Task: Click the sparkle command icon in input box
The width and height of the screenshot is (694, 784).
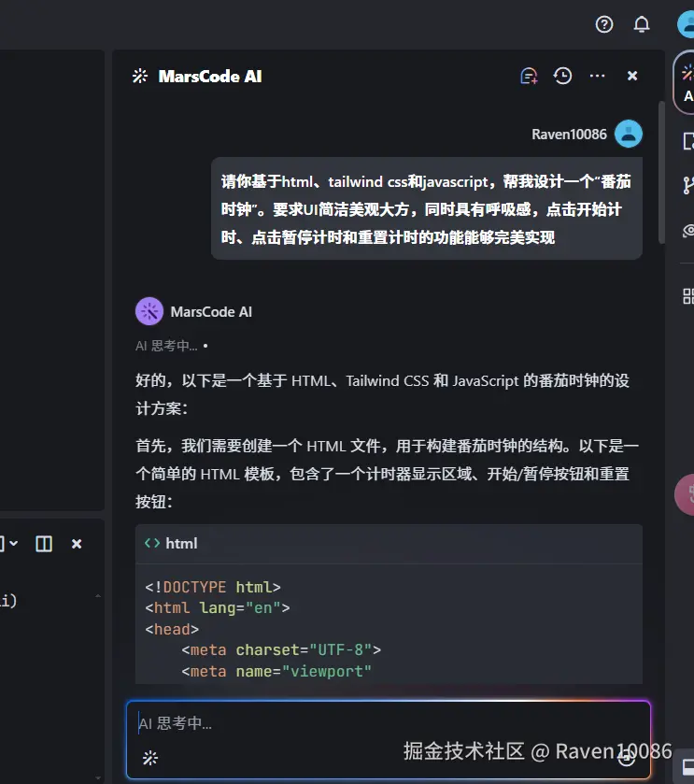Action: [x=150, y=758]
